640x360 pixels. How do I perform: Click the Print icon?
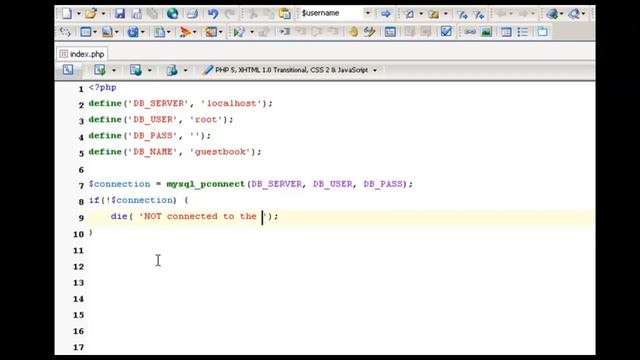(192, 13)
